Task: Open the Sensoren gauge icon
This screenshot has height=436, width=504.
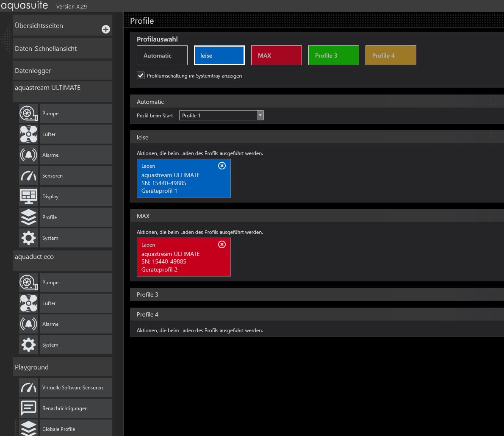Action: tap(28, 176)
